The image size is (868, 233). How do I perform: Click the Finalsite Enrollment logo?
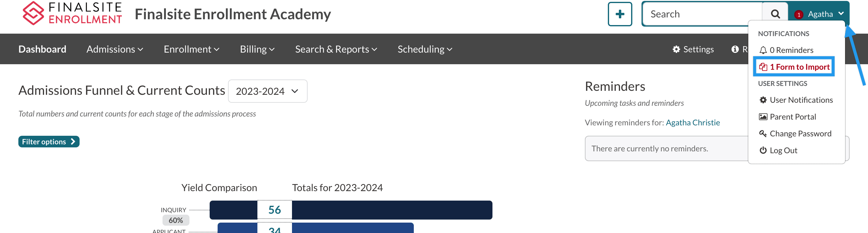[72, 13]
